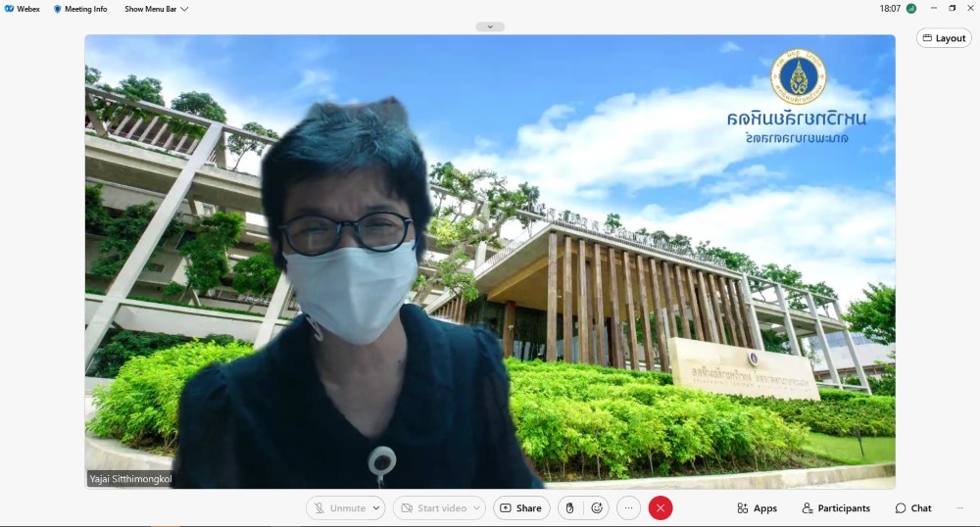Raise hand using the hand icon
The width and height of the screenshot is (980, 527).
click(x=570, y=508)
